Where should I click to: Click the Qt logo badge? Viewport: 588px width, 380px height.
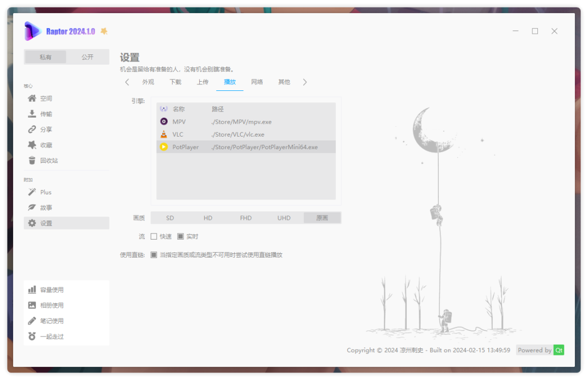(559, 350)
